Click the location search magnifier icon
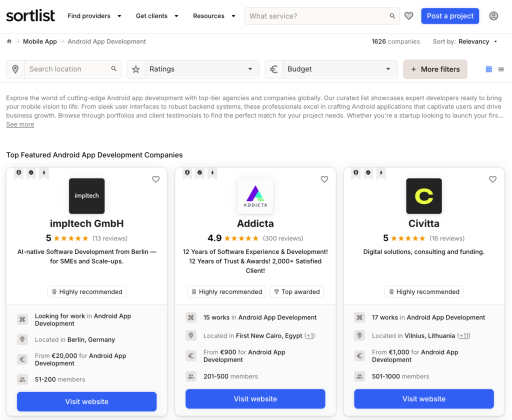Image resolution: width=512 pixels, height=420 pixels. pos(113,68)
